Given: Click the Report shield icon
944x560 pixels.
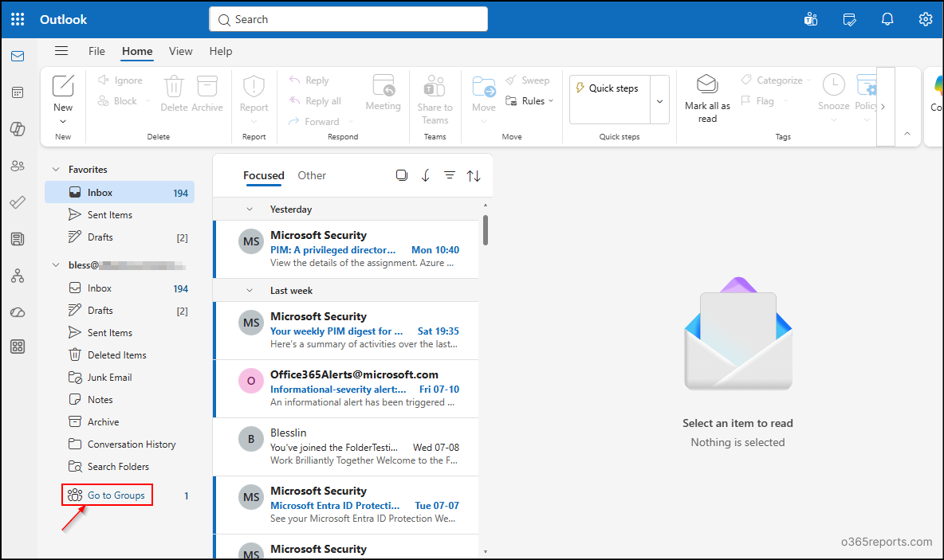Looking at the screenshot, I should pyautogui.click(x=254, y=87).
